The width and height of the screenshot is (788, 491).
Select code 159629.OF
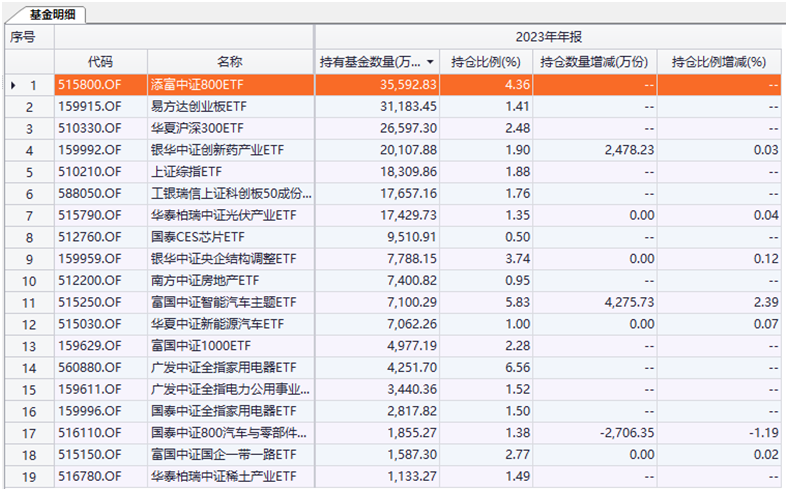click(x=89, y=346)
